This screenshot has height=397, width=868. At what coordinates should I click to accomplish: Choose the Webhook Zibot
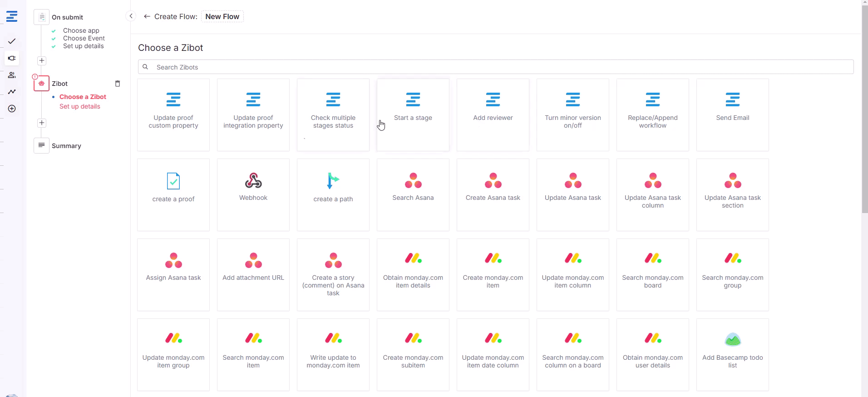point(253,195)
